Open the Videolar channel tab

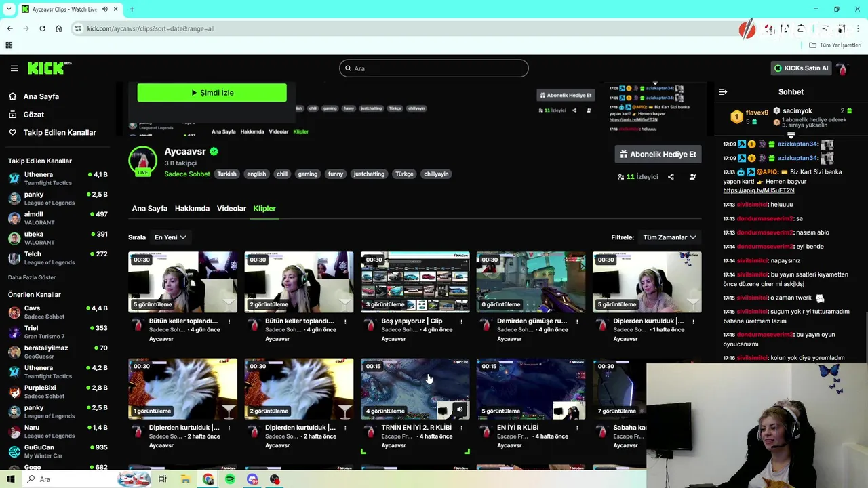231,209
